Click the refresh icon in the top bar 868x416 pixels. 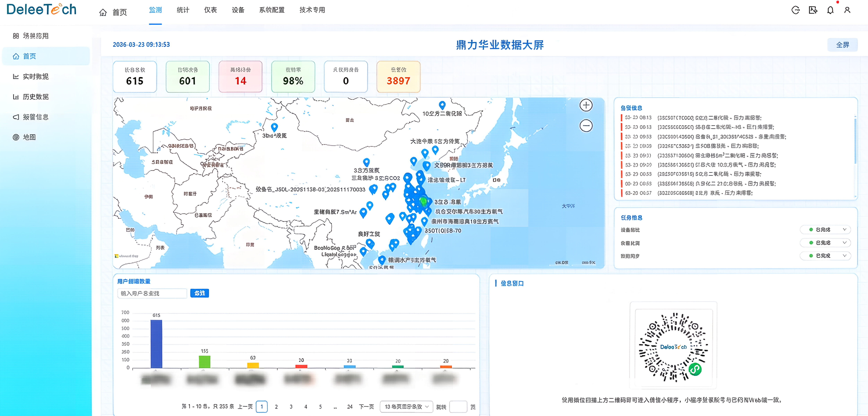coord(796,10)
